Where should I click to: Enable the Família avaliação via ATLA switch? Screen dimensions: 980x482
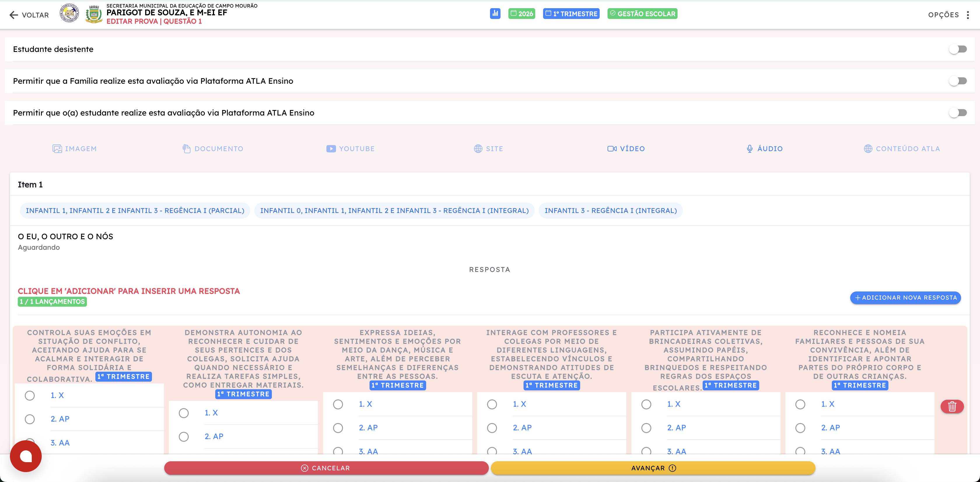tap(958, 81)
